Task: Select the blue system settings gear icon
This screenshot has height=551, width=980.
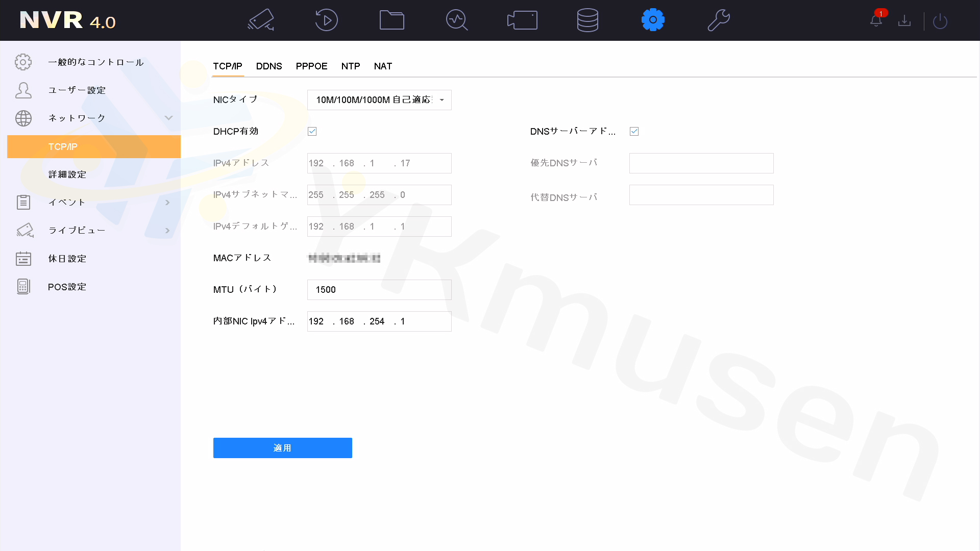Action: [x=653, y=20]
